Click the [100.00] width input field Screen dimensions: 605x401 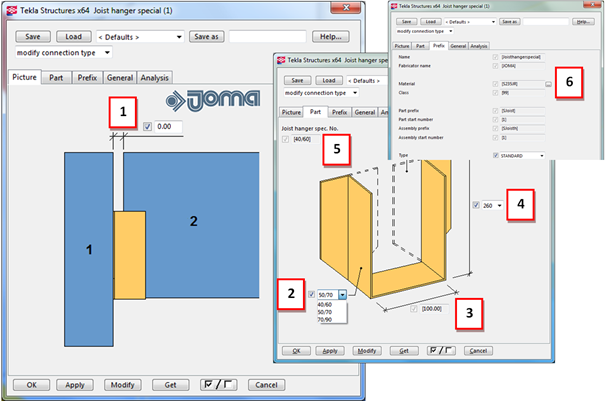click(434, 309)
